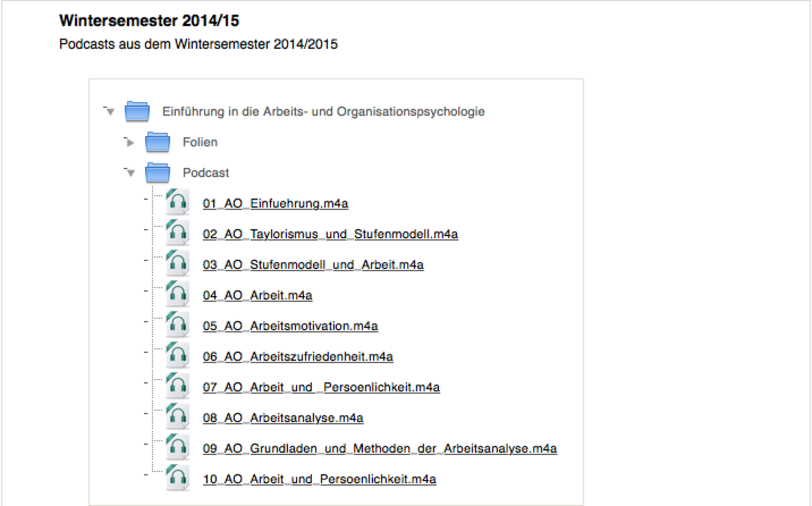Collapse the Podcast folder arrow

click(130, 173)
